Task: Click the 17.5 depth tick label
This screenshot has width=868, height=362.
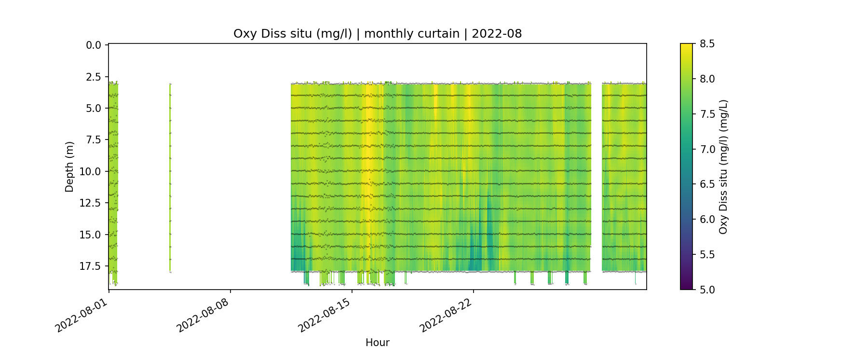Action: pos(91,266)
